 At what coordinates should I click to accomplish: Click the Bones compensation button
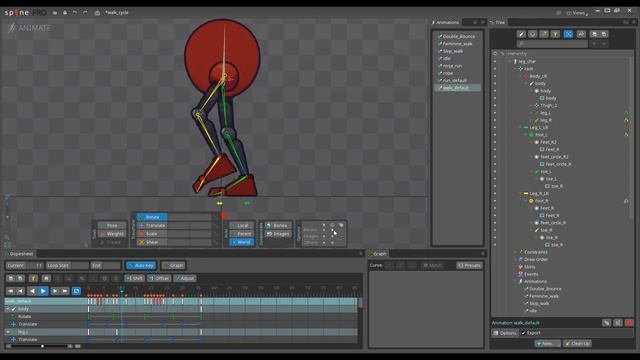[x=278, y=225]
